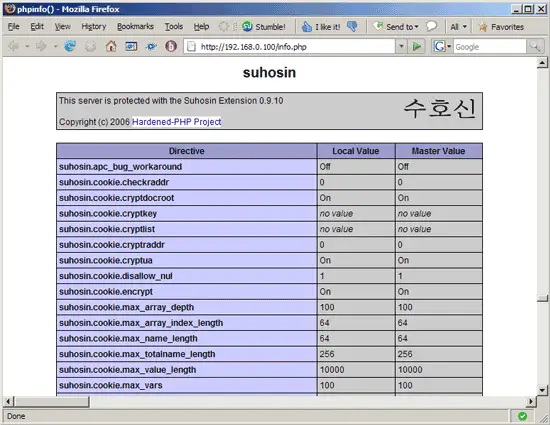This screenshot has width=550, height=425.
Task: Click the thumbs-down dislike icon
Action: tap(352, 26)
